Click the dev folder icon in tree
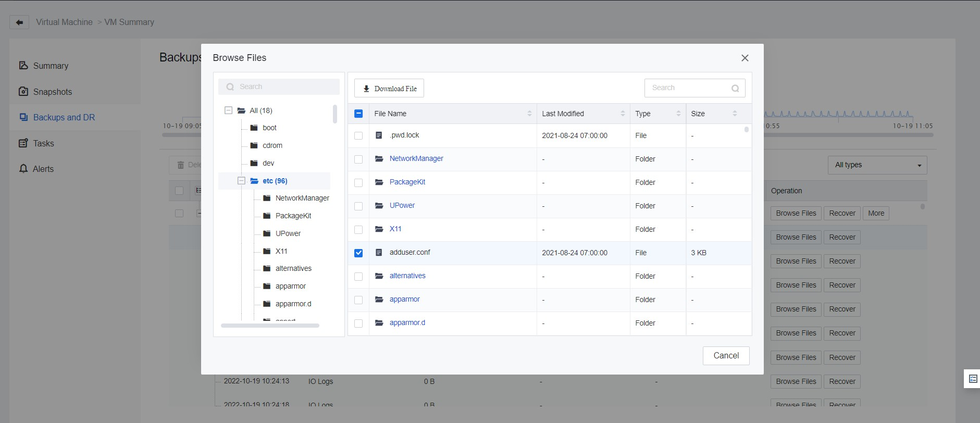 pyautogui.click(x=254, y=163)
